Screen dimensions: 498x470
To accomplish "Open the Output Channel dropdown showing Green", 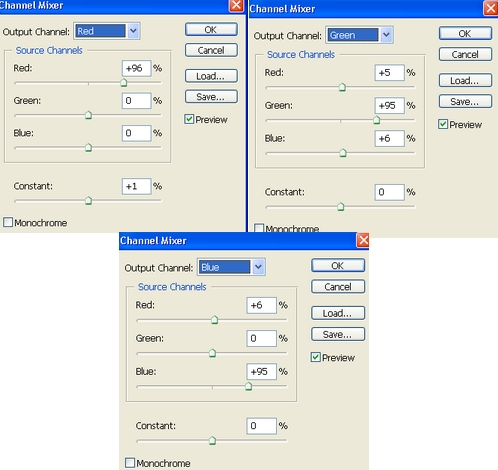I will 359,35.
